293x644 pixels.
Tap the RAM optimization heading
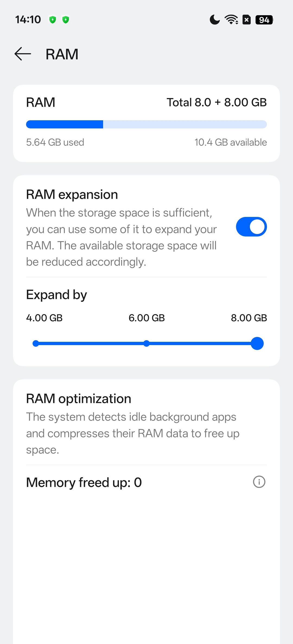point(79,399)
